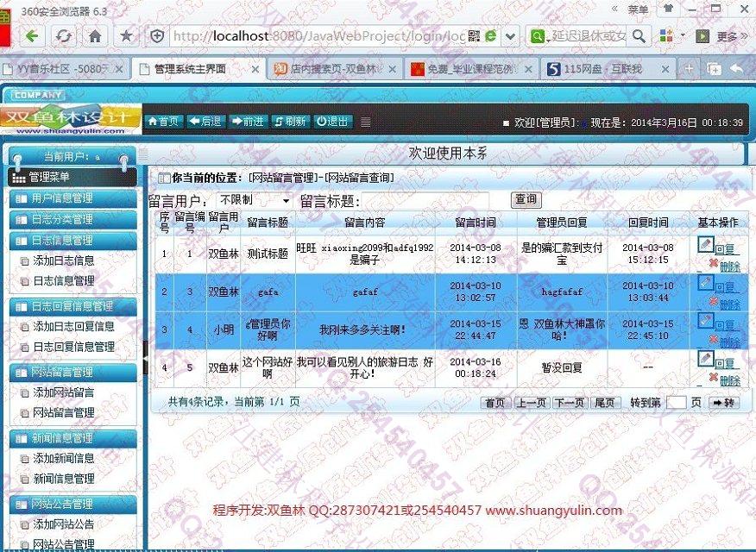Collapse the 网站公告管理 menu section
The image size is (756, 552).
coord(72,505)
